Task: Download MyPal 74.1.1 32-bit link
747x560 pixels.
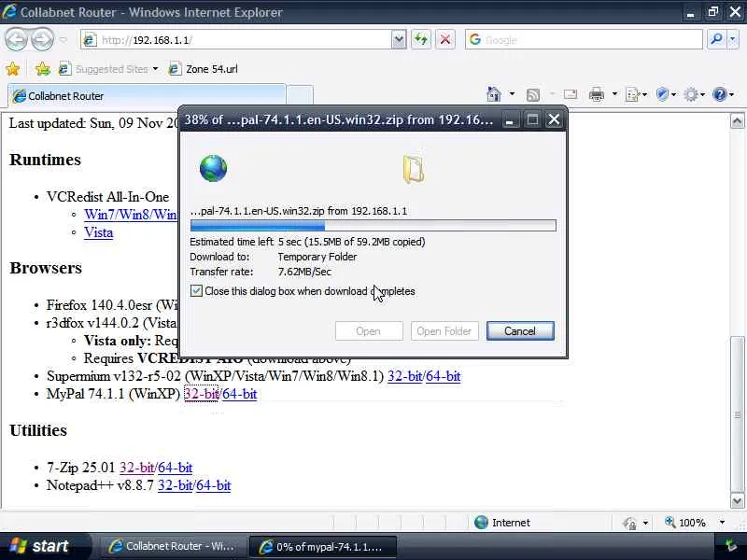Action: tap(201, 394)
